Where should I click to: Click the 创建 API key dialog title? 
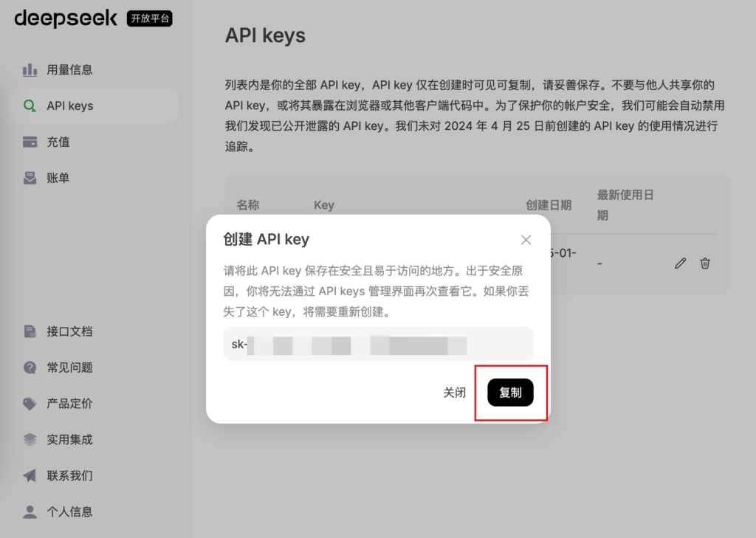(266, 239)
